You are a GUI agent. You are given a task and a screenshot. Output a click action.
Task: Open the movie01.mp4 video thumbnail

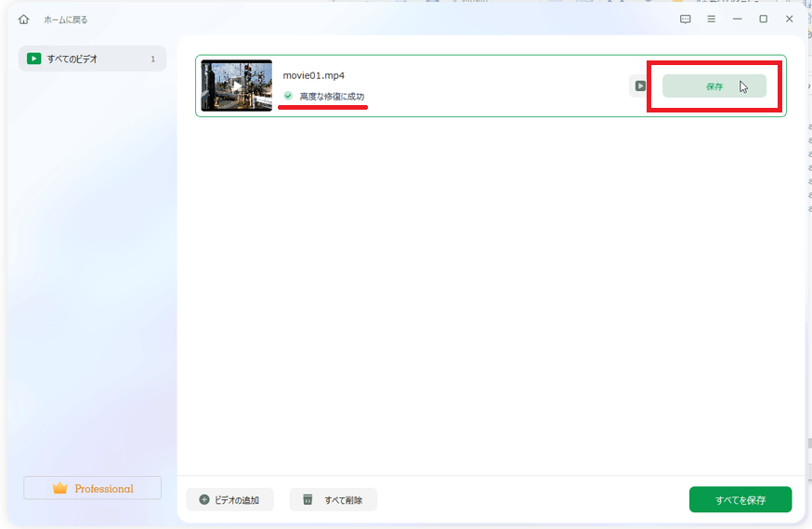tap(237, 86)
